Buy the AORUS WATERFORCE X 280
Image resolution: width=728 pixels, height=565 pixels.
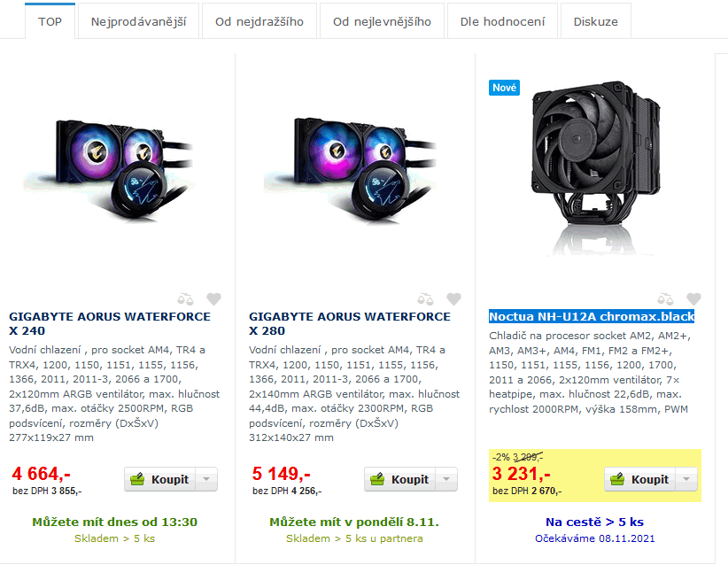click(x=399, y=479)
